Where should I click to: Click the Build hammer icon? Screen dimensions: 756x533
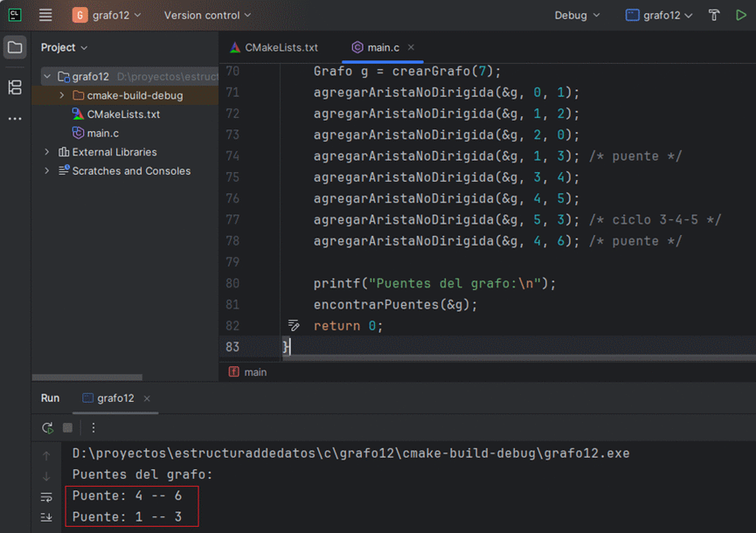point(714,15)
